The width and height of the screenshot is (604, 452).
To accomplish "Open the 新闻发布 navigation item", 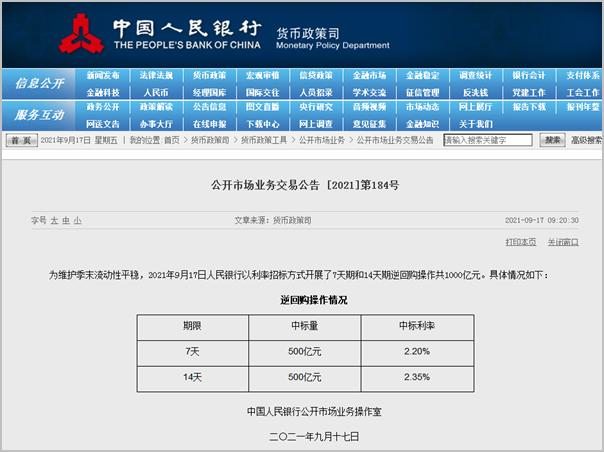I will (102, 76).
